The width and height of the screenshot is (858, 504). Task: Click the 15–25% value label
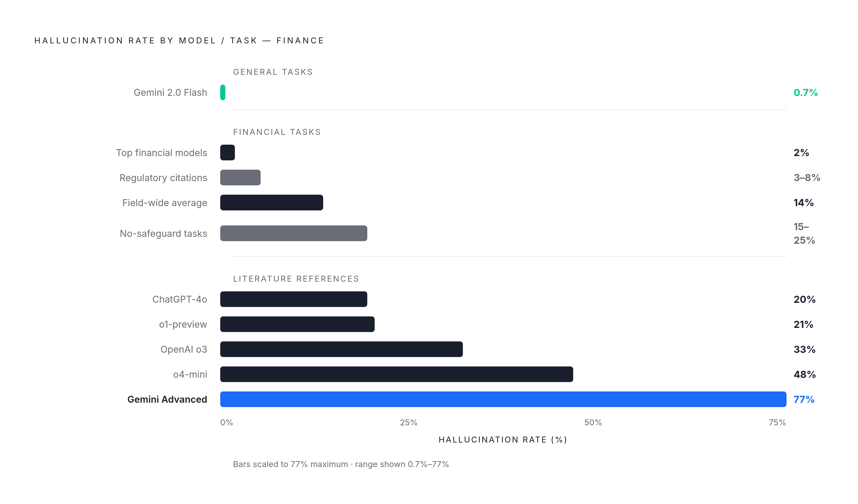pyautogui.click(x=804, y=234)
